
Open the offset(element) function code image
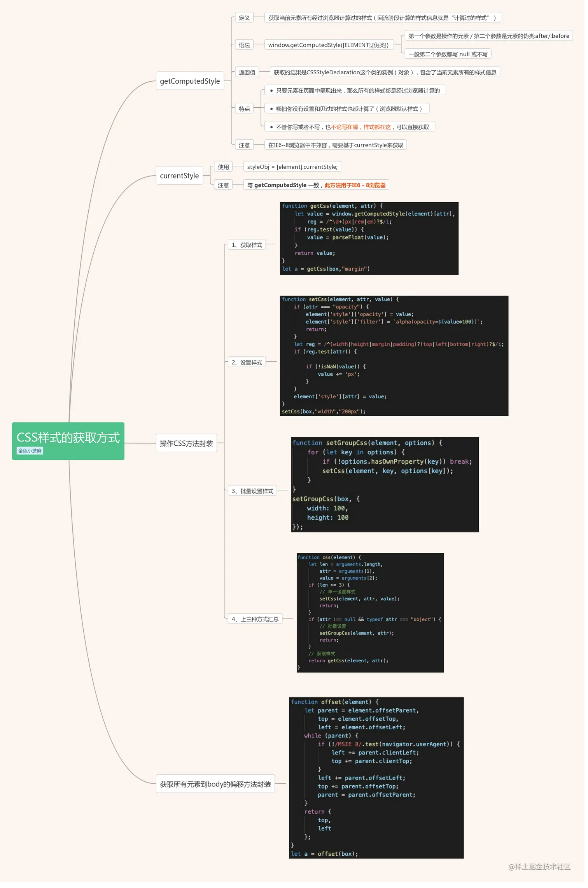tap(378, 782)
